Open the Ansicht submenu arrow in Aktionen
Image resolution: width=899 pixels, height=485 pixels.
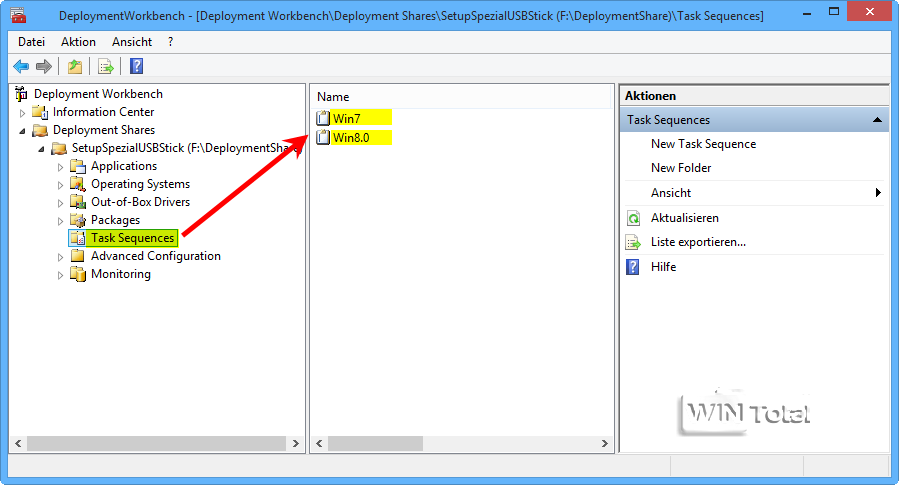[x=878, y=193]
